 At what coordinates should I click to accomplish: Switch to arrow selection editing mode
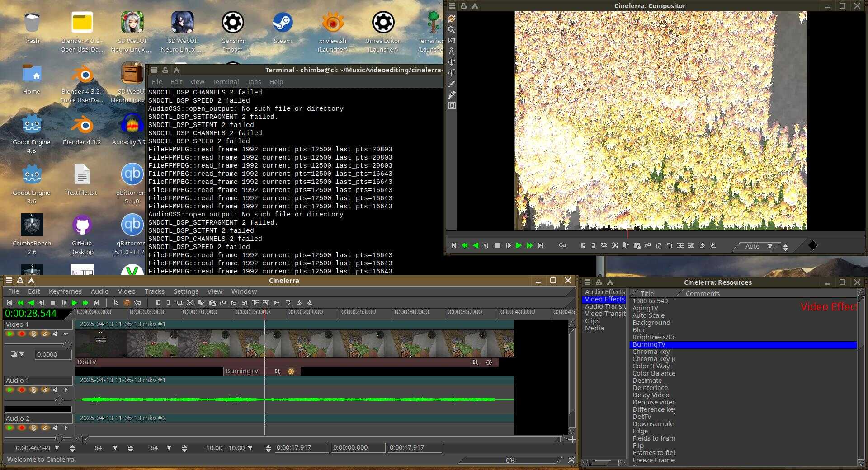(116, 303)
